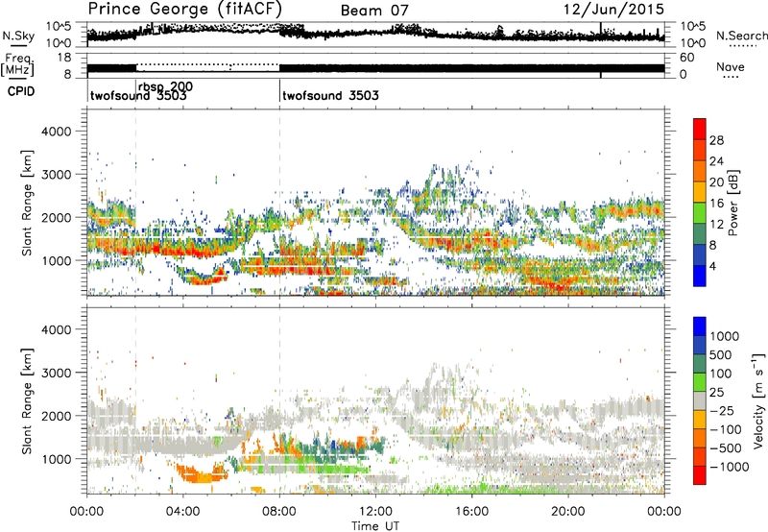The image size is (768, 532).
Task: Click the '04:00' time axis tick label
Action: click(182, 512)
